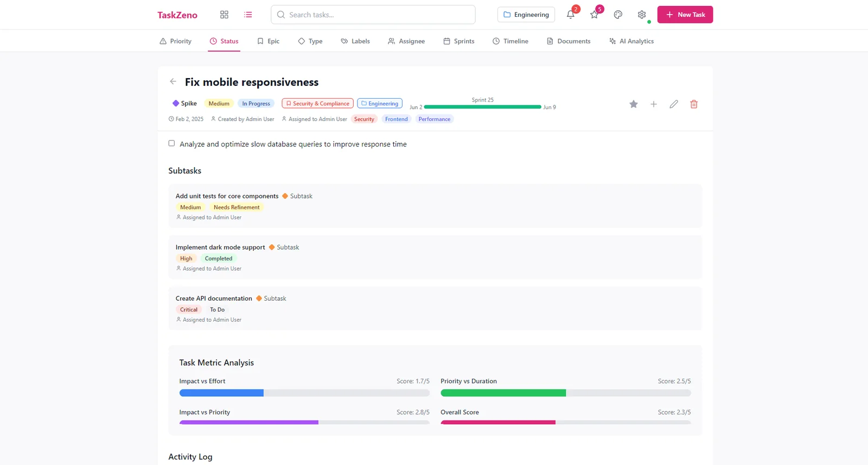The height and width of the screenshot is (465, 868).
Task: Switch to the Sprints tab
Action: click(x=459, y=41)
